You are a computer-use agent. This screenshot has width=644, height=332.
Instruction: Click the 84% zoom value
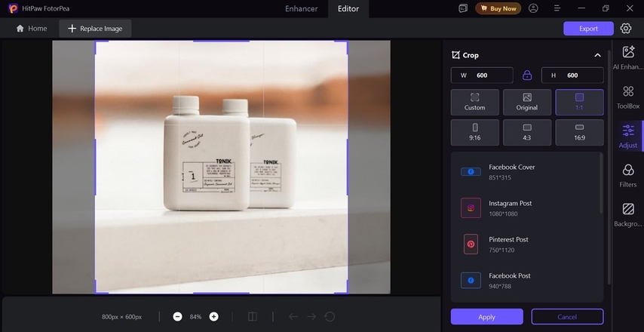195,317
